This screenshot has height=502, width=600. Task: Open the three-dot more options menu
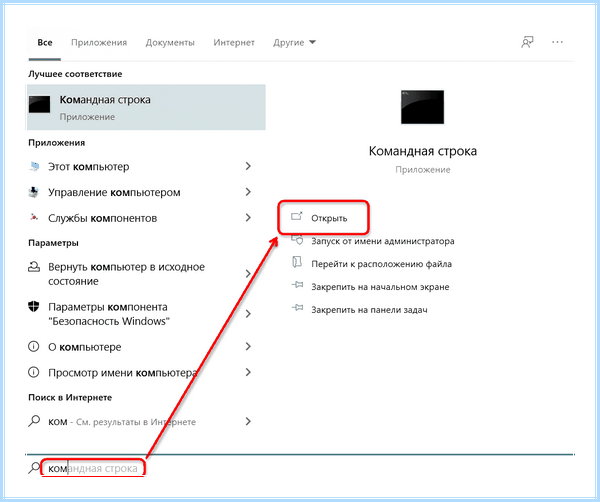557,42
